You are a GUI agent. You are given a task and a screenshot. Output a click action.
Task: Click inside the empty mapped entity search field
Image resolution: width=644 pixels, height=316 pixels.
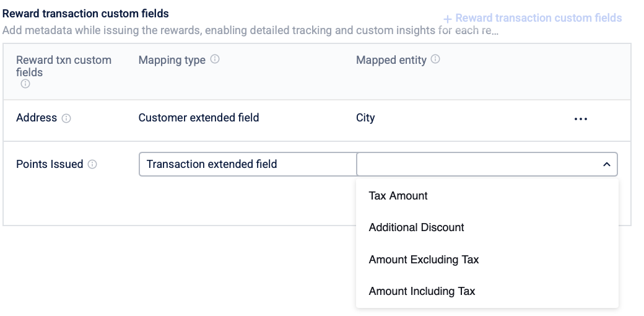pyautogui.click(x=477, y=164)
